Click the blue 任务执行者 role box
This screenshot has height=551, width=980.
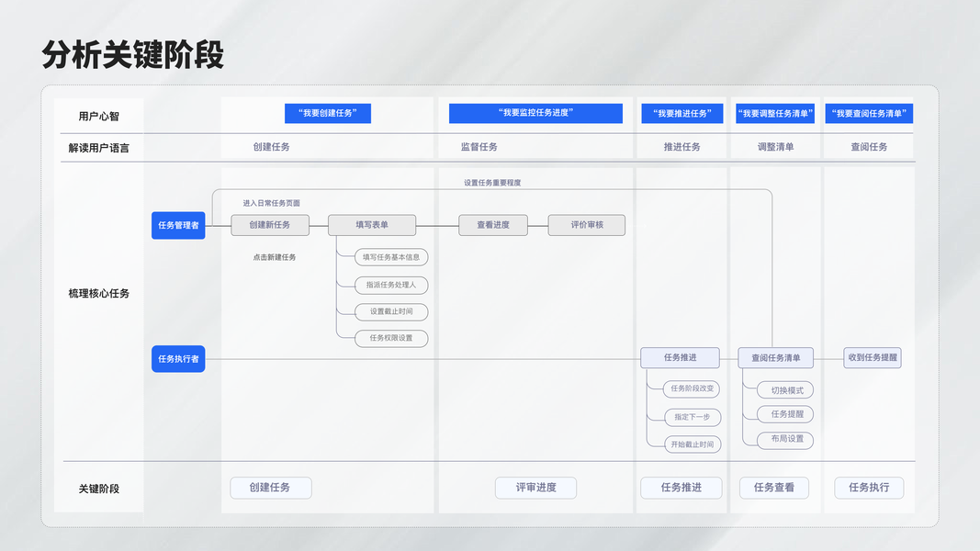coord(178,358)
